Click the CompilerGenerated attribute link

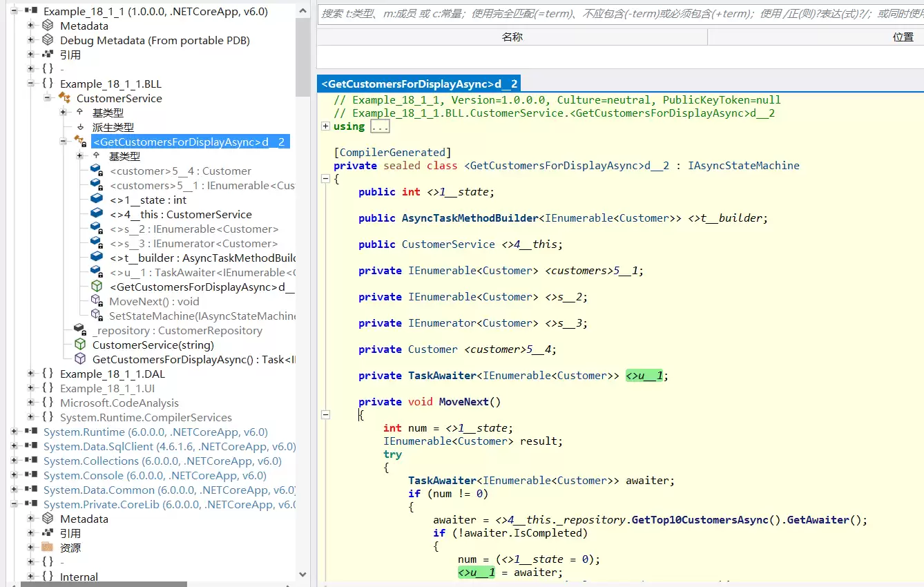coord(393,153)
